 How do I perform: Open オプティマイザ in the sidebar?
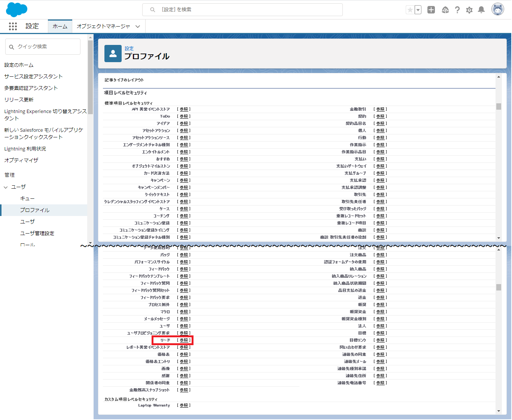pyautogui.click(x=21, y=160)
